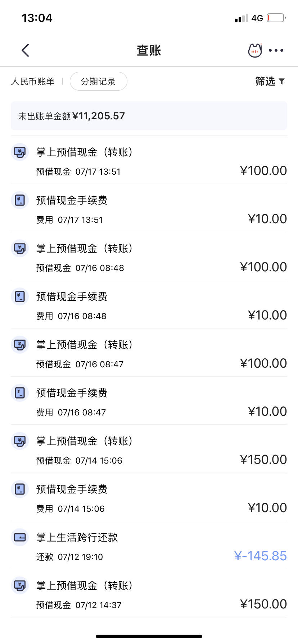Tap fee icon for 07/17 13:51 entry

[20, 200]
